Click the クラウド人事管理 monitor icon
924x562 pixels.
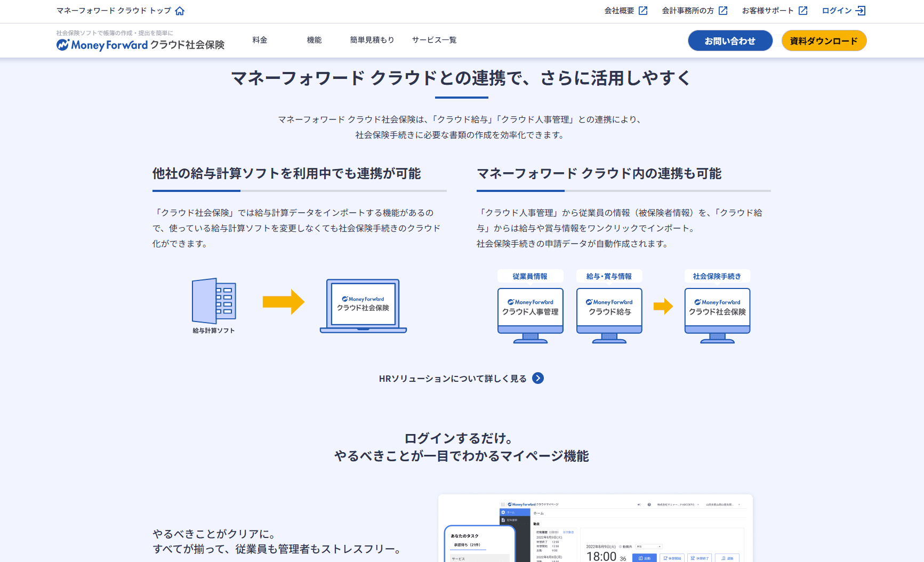click(x=530, y=316)
